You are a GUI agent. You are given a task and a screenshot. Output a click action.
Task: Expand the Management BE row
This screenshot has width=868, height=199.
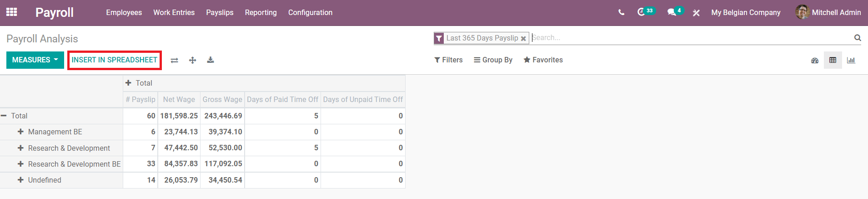50,132
